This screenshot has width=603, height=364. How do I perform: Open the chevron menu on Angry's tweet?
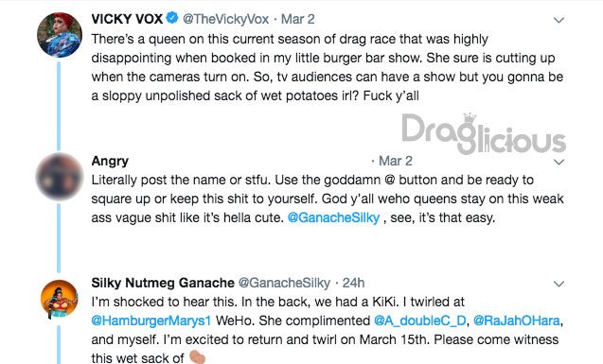(559, 162)
